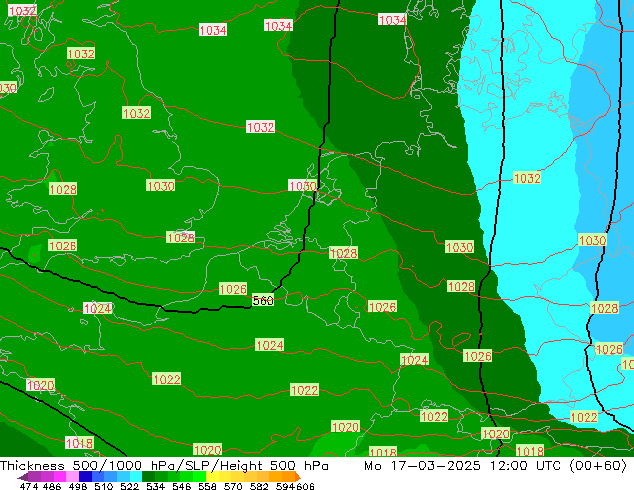Click the 558 legend value

[207, 486]
